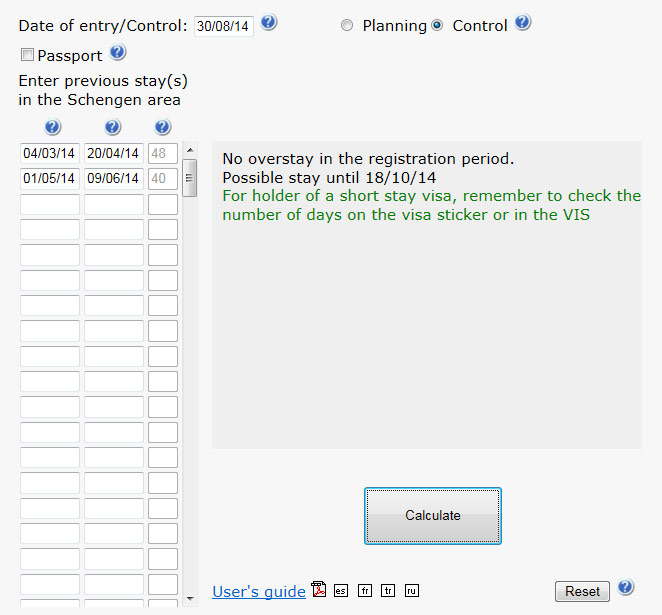Select the Planning radio button
Viewport: 662px width, 615px height.
click(x=347, y=26)
